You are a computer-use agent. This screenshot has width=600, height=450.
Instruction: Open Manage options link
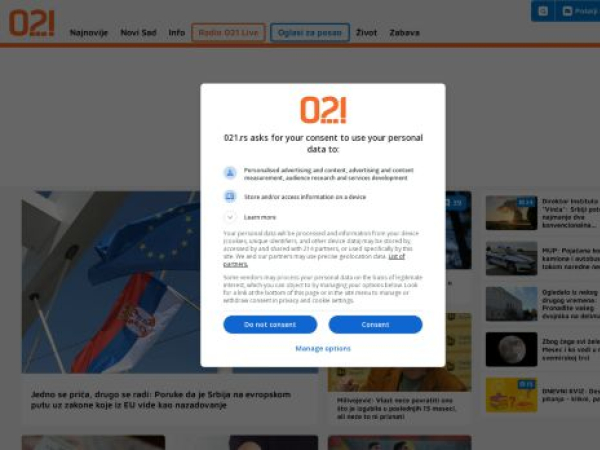click(323, 349)
